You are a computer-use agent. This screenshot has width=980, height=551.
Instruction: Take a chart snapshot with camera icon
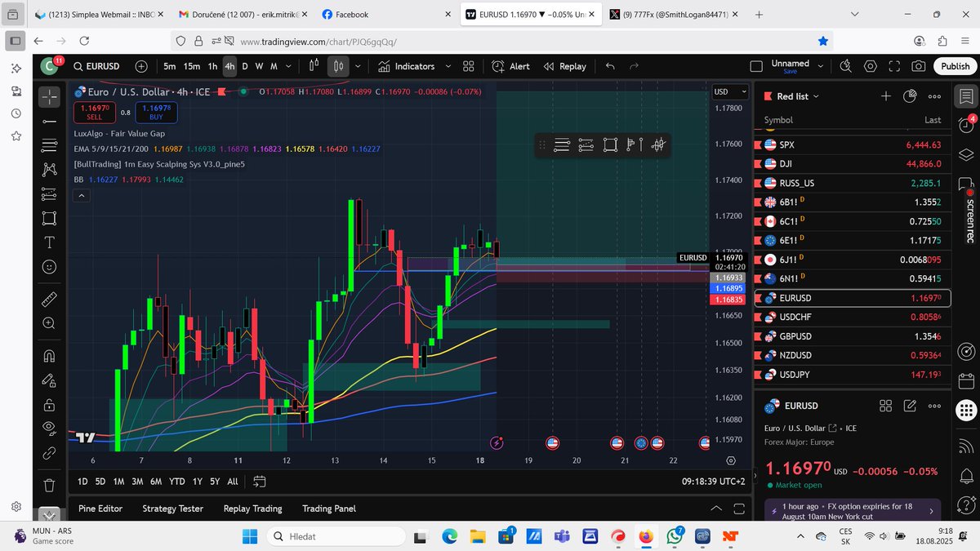(x=919, y=66)
